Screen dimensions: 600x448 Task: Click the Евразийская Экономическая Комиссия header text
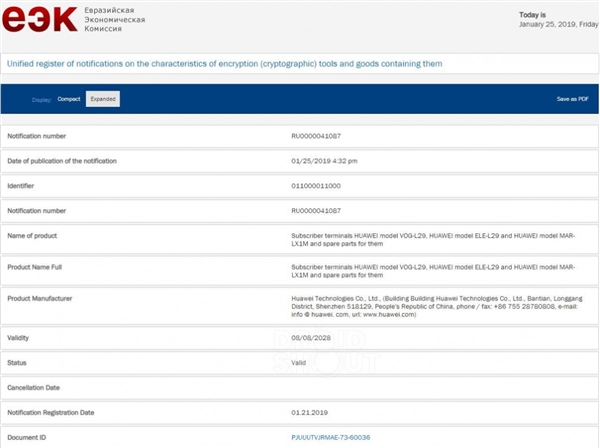(x=115, y=20)
